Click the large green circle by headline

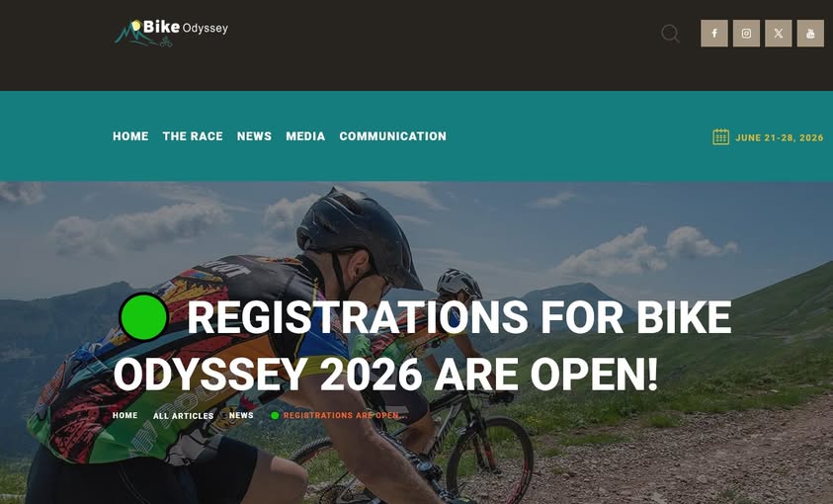tap(143, 316)
